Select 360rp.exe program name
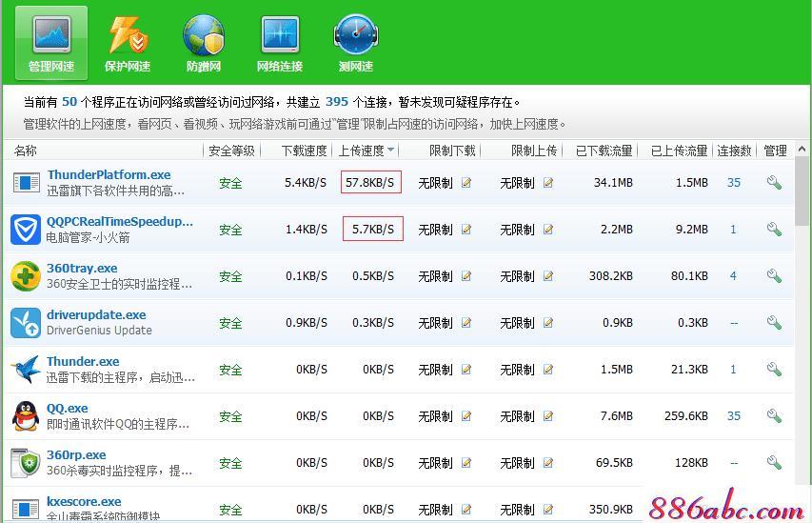Viewport: 812px width, 523px height. click(76, 454)
